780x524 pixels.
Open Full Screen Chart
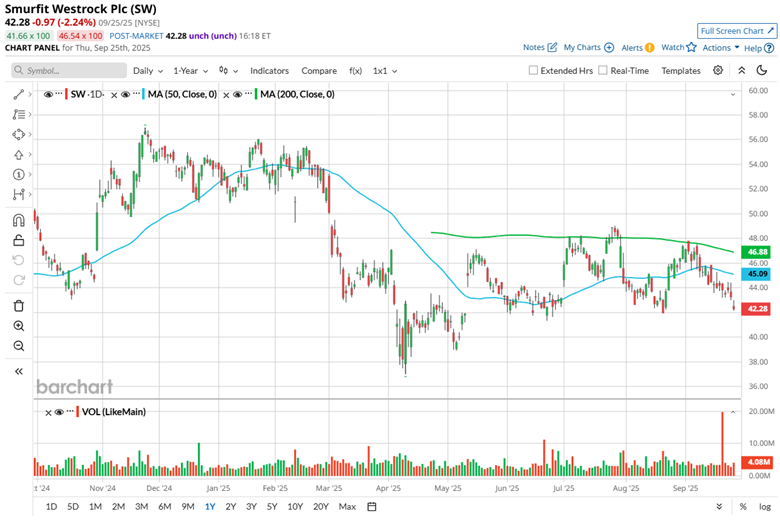[x=737, y=31]
